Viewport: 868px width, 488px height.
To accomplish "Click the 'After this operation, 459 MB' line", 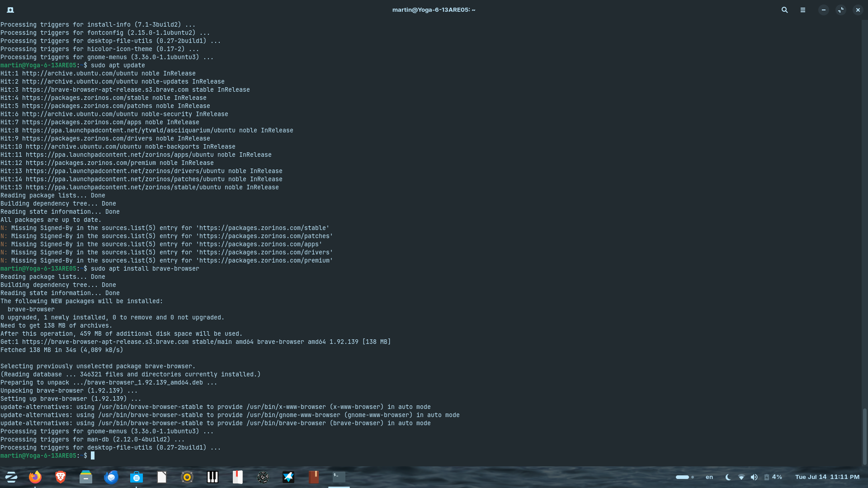I will pos(122,333).
